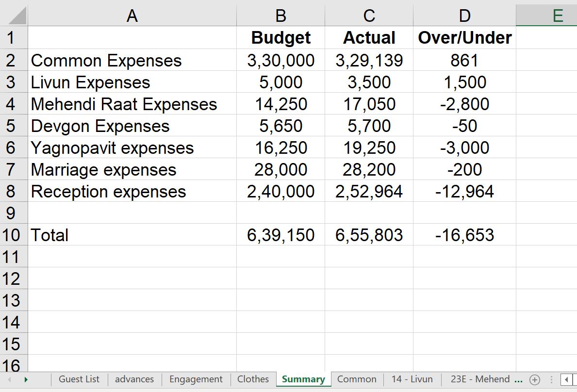Select column B header
This screenshot has width=577, height=392.
click(x=281, y=16)
